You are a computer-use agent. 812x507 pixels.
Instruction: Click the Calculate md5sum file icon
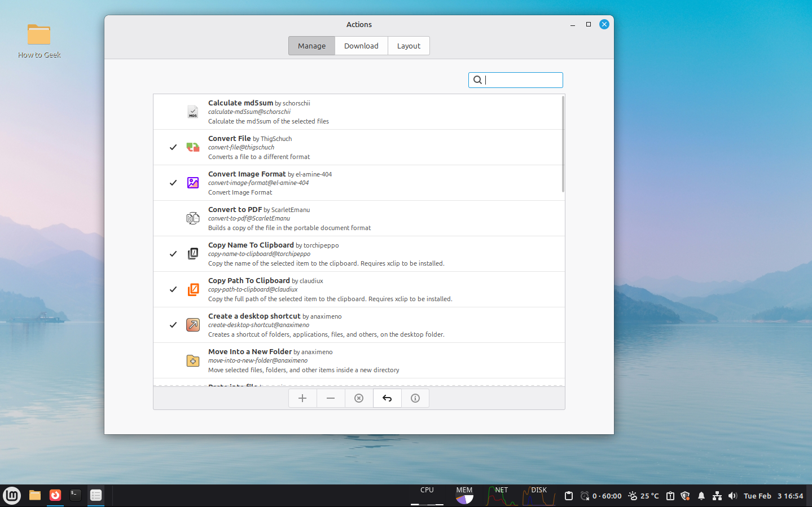193,112
